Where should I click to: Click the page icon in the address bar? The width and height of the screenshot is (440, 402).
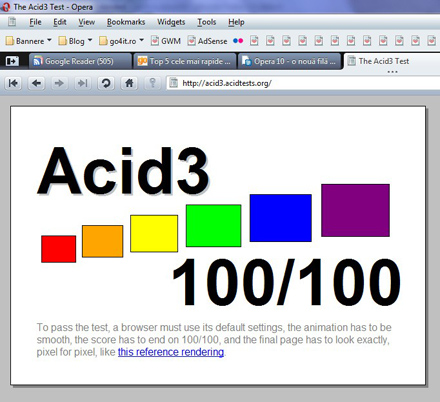click(174, 83)
